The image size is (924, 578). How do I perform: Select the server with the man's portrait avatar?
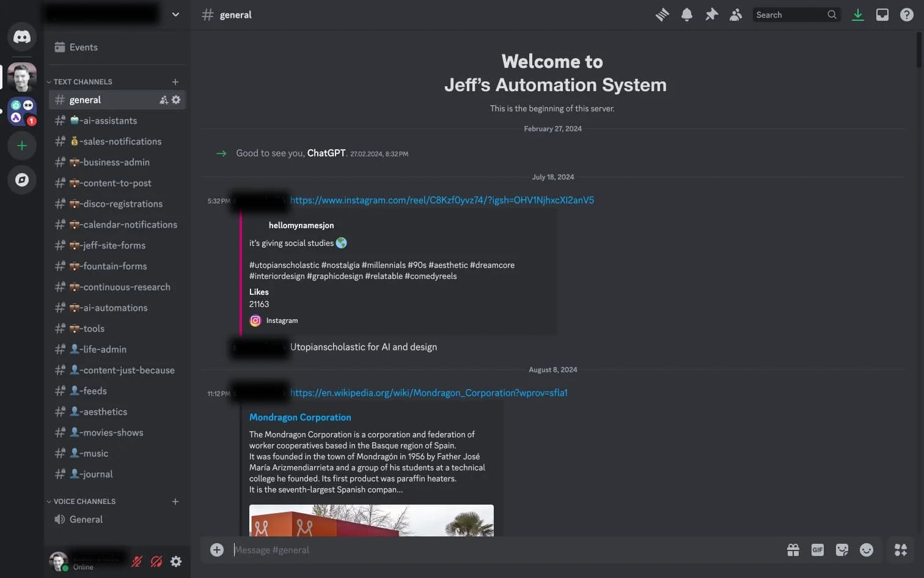(x=22, y=78)
